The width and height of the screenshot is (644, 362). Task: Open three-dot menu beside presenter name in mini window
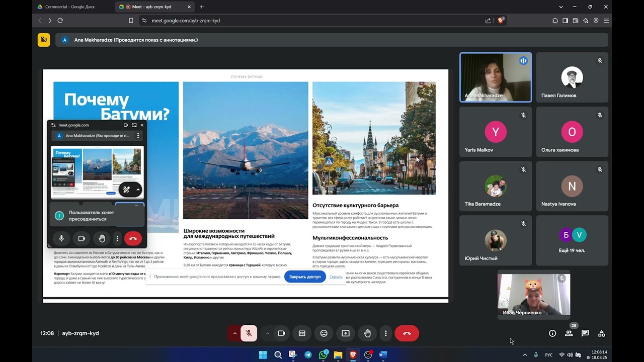pos(138,136)
